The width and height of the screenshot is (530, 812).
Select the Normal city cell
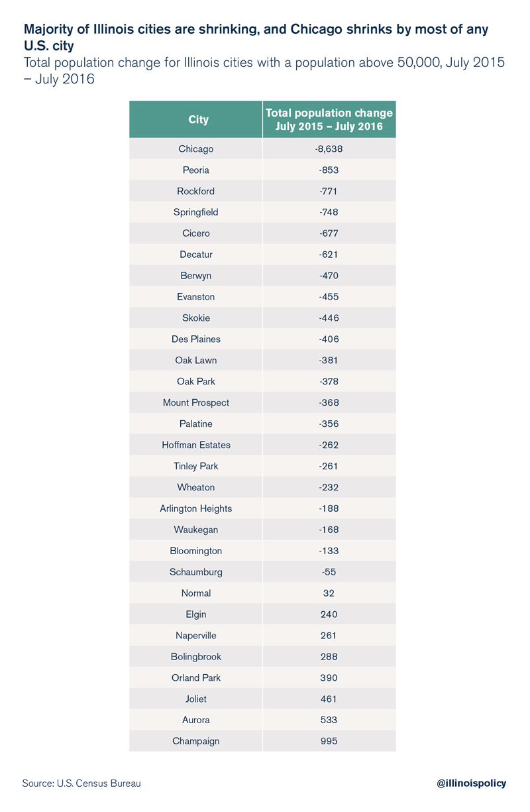click(x=196, y=593)
